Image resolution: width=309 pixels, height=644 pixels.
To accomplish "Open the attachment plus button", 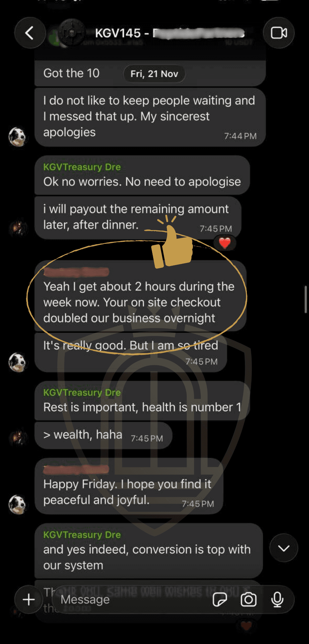I will (x=29, y=600).
